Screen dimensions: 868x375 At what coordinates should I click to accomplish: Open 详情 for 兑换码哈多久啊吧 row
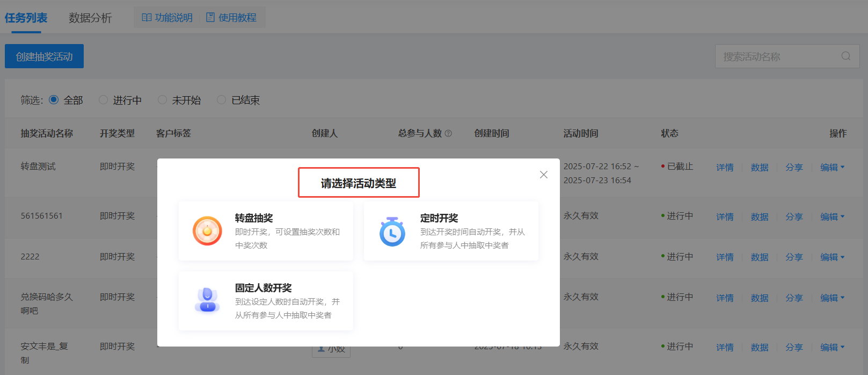pos(725,298)
